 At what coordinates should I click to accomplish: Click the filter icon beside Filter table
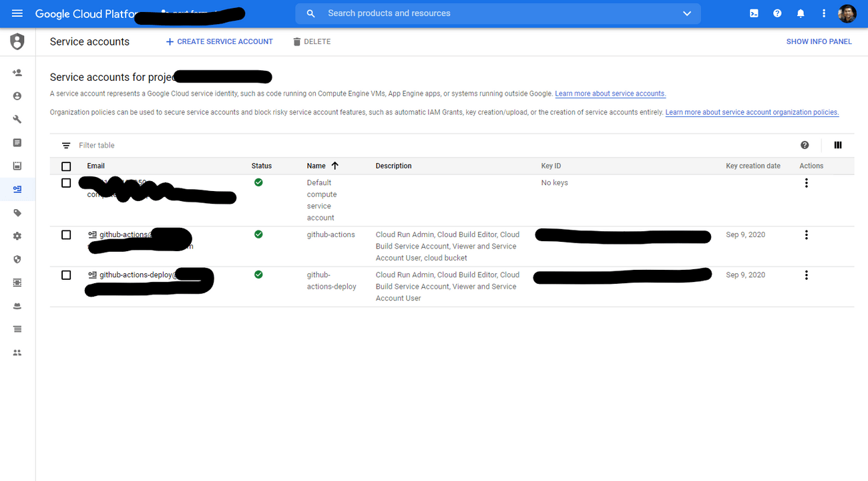[66, 146]
